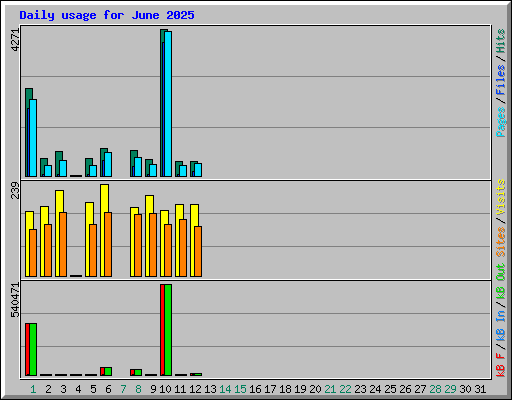Click day 14 on the x-axis
Image resolution: width=512 pixels, height=400 pixels.
(225, 389)
